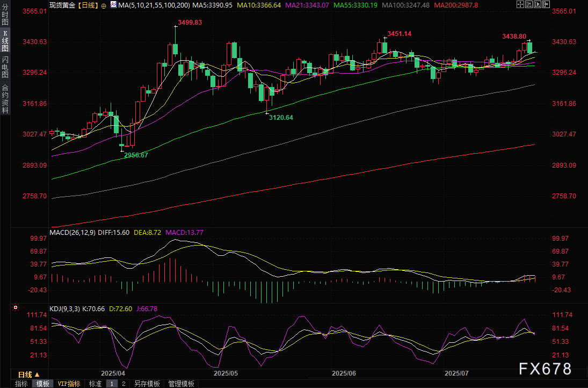The image size is (588, 388).
Task: Select the 指标 bottom tab
Action: tap(21, 384)
